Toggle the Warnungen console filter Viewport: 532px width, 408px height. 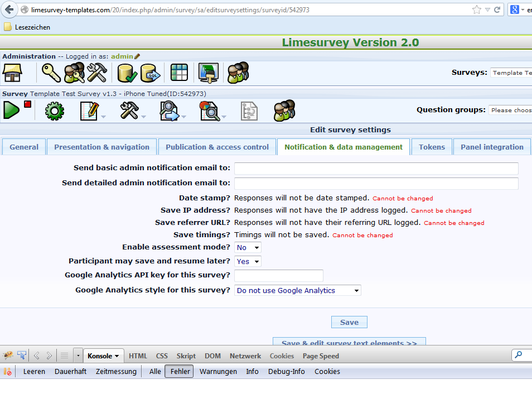pos(218,371)
